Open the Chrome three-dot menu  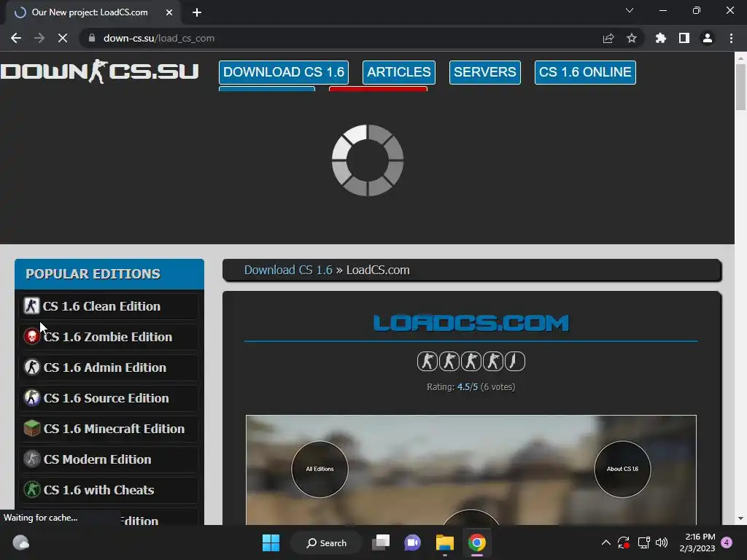[731, 38]
